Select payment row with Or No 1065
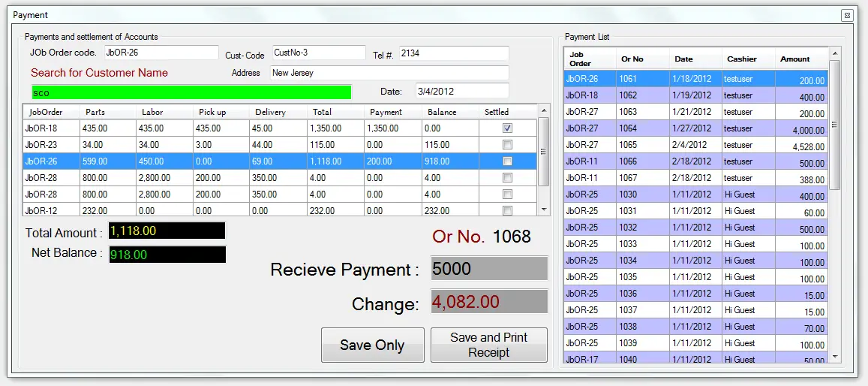Viewport: 868px width, 386px height. coord(696,145)
